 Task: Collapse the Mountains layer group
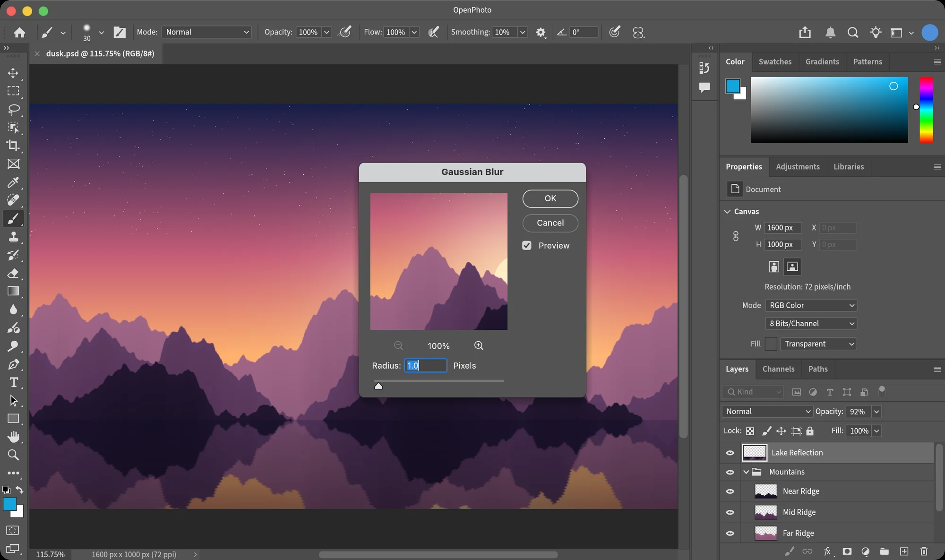coord(746,472)
